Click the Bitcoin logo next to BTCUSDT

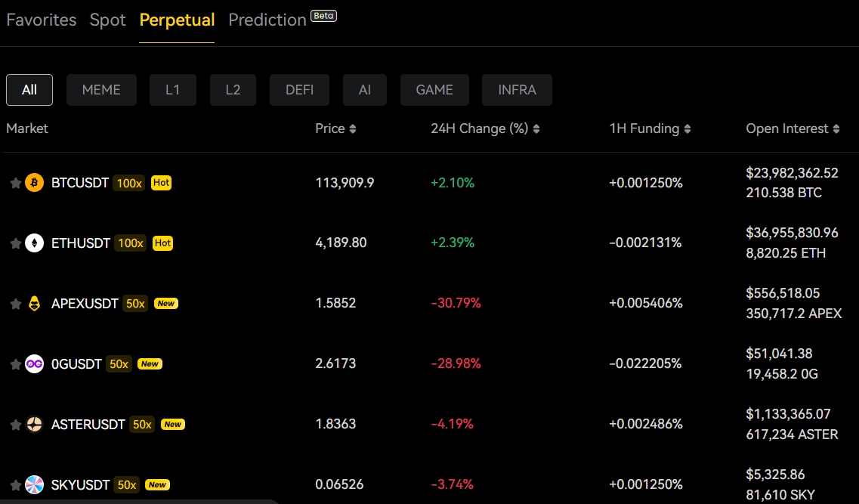coord(34,182)
